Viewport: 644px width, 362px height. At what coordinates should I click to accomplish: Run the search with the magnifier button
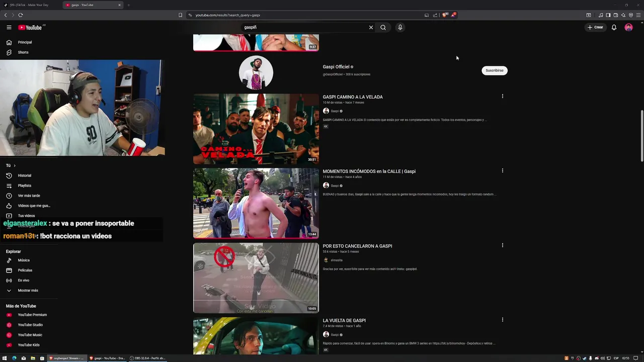click(383, 28)
